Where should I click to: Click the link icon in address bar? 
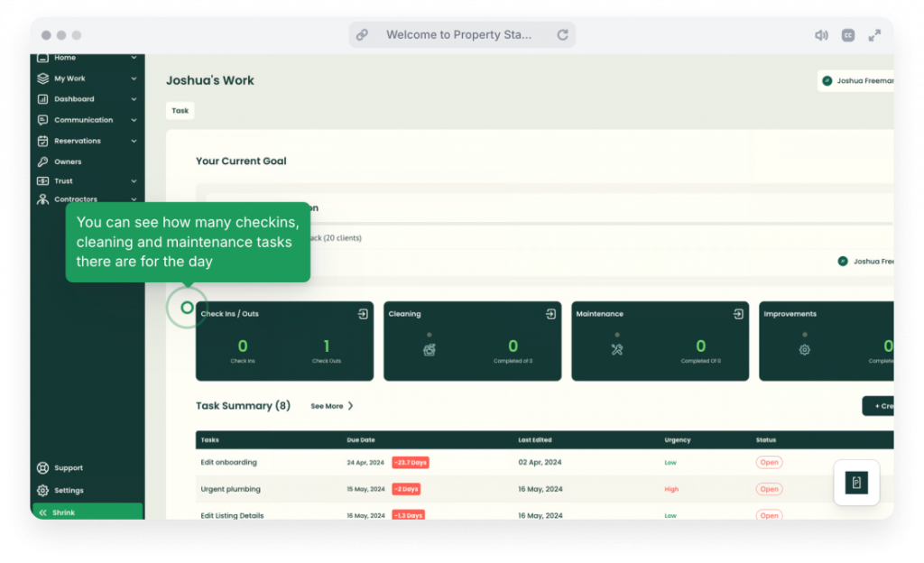362,35
